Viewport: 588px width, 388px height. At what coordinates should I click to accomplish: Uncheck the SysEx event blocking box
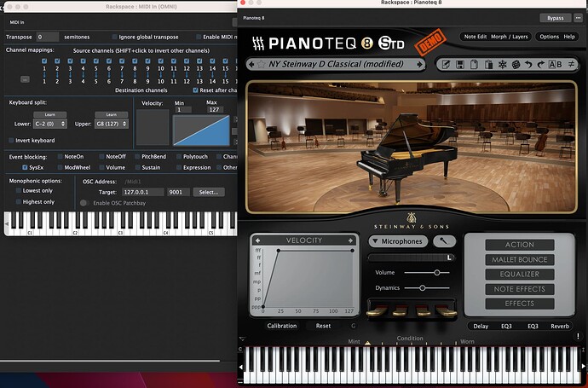pos(25,167)
